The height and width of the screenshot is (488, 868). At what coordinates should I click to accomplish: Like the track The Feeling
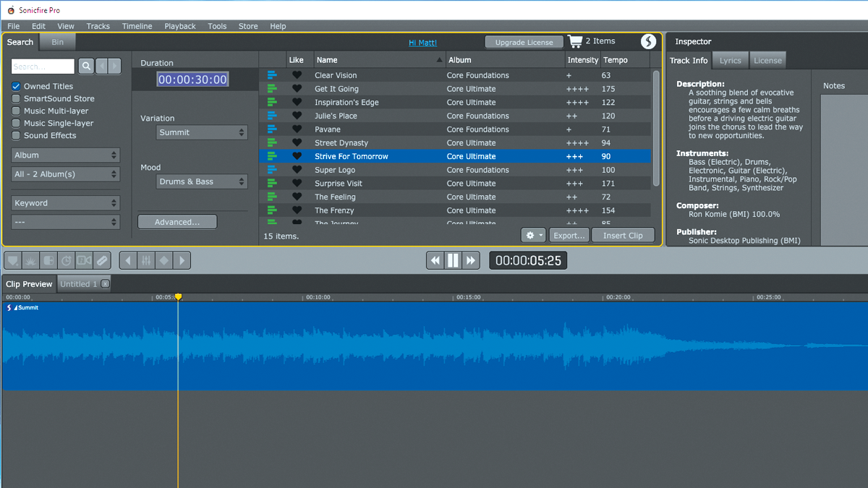pos(297,197)
